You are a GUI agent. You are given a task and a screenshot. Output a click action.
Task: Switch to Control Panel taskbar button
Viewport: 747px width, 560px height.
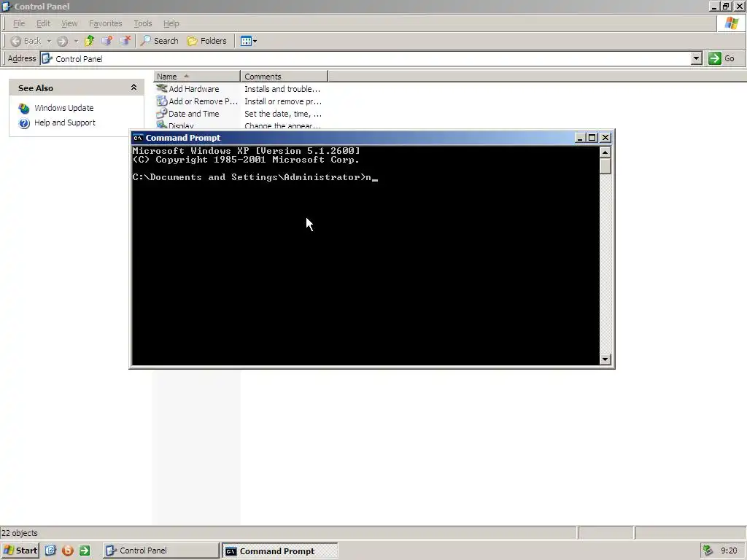click(x=161, y=551)
